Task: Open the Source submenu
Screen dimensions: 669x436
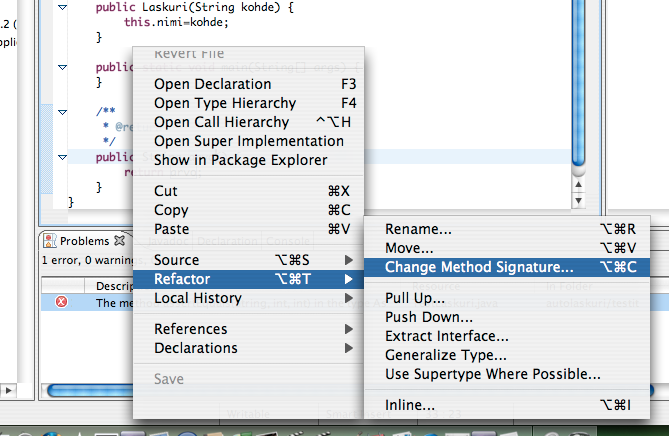Action: point(249,260)
